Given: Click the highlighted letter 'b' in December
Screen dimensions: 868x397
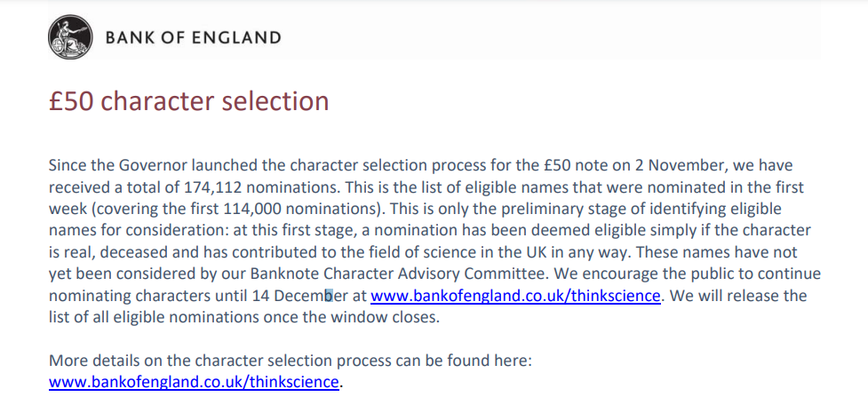Looking at the screenshot, I should [x=328, y=296].
